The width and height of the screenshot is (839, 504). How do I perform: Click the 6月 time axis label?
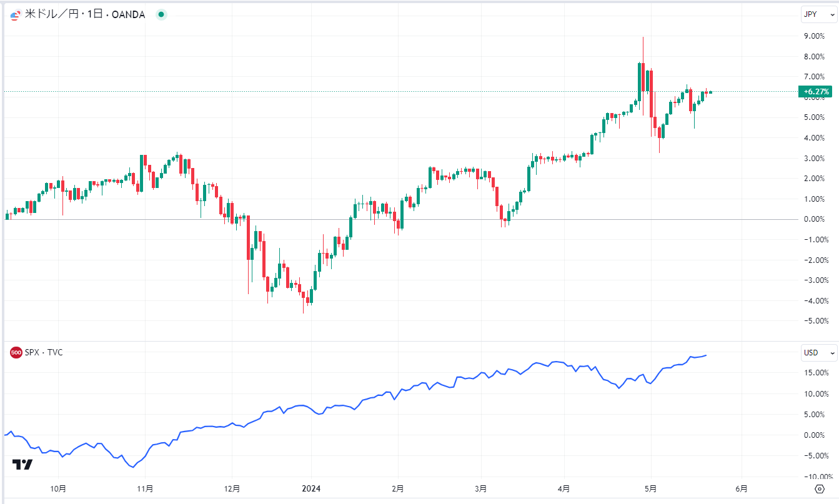point(742,488)
